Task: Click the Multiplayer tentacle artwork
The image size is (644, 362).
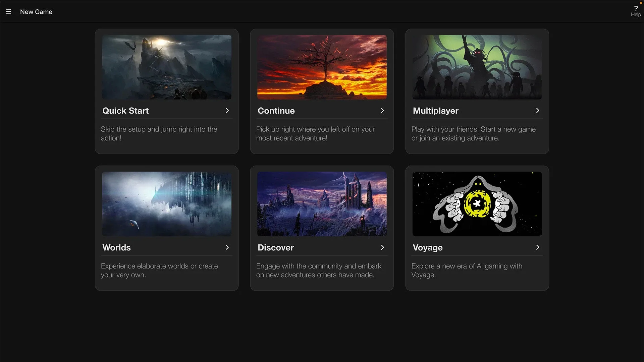Action: pos(477,67)
